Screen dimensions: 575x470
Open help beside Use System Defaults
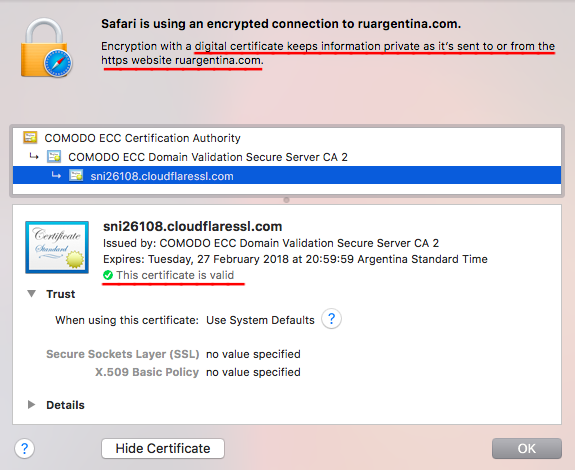[331, 319]
